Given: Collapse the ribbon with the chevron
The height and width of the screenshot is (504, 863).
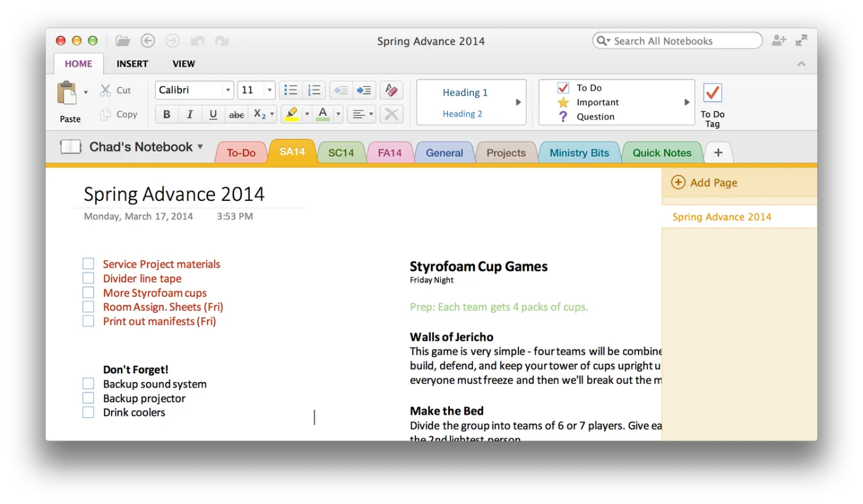Looking at the screenshot, I should coord(801,63).
